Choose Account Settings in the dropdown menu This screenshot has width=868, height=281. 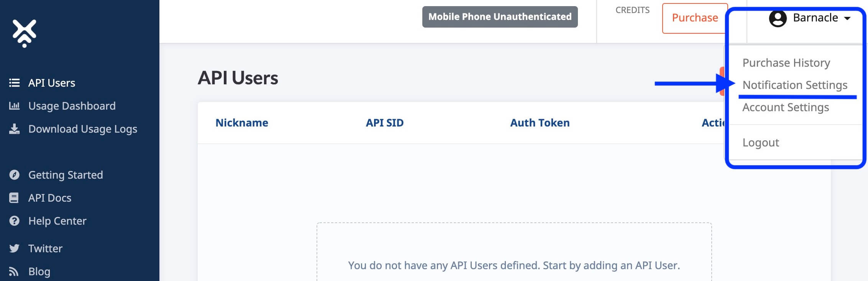pyautogui.click(x=785, y=107)
